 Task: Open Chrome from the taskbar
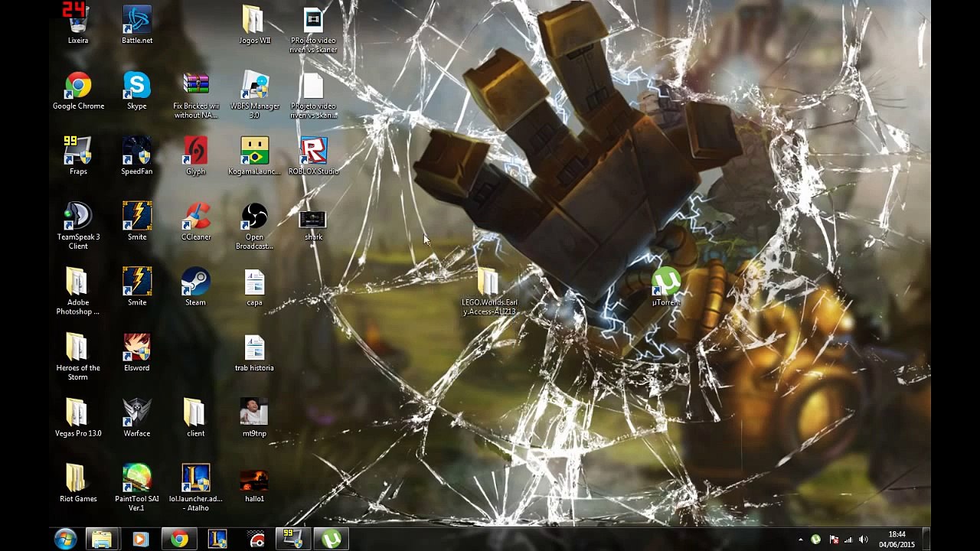179,540
